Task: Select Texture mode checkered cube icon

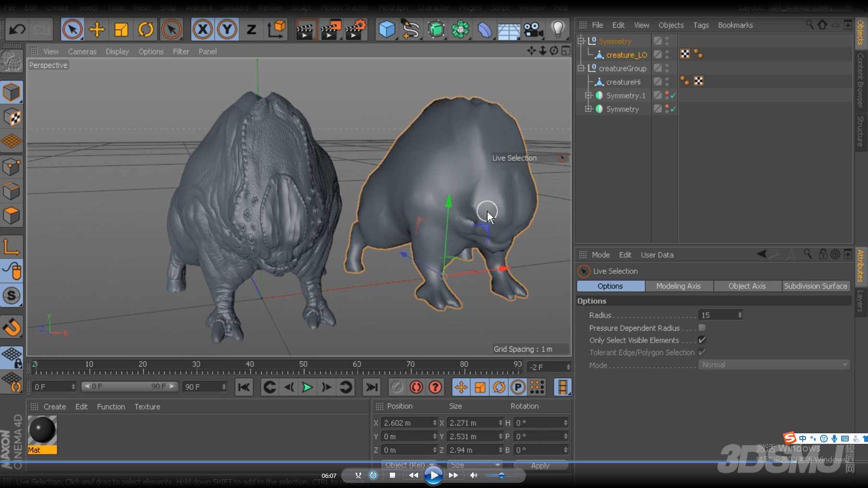Action: tap(12, 117)
